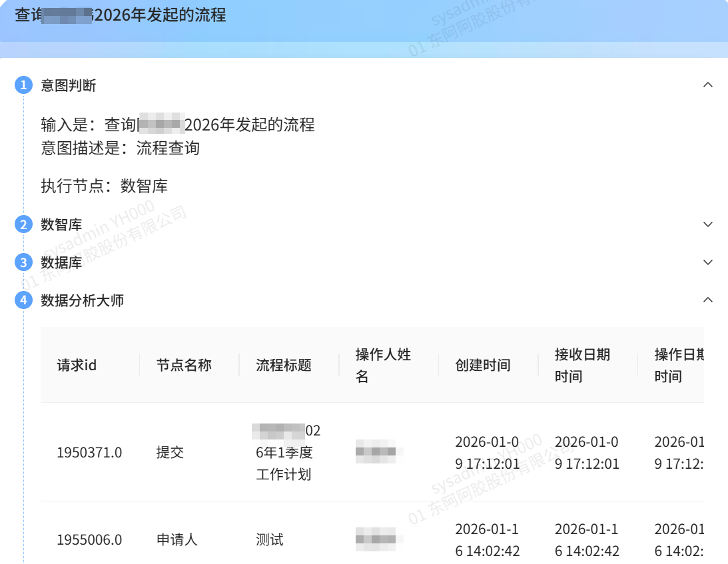Screen dimensions: 728x564
Task: Click 接收日期时间 cell in the 1950371.0 row
Action: pos(587,453)
